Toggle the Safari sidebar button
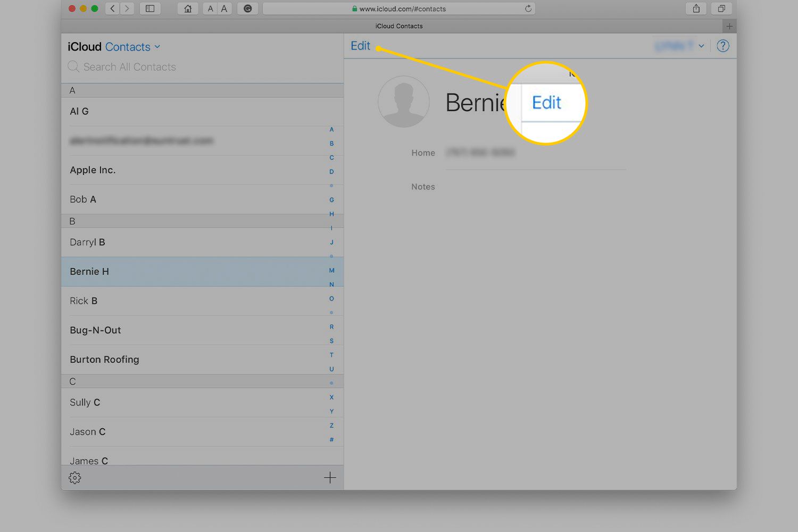The height and width of the screenshot is (532, 798). point(150,9)
